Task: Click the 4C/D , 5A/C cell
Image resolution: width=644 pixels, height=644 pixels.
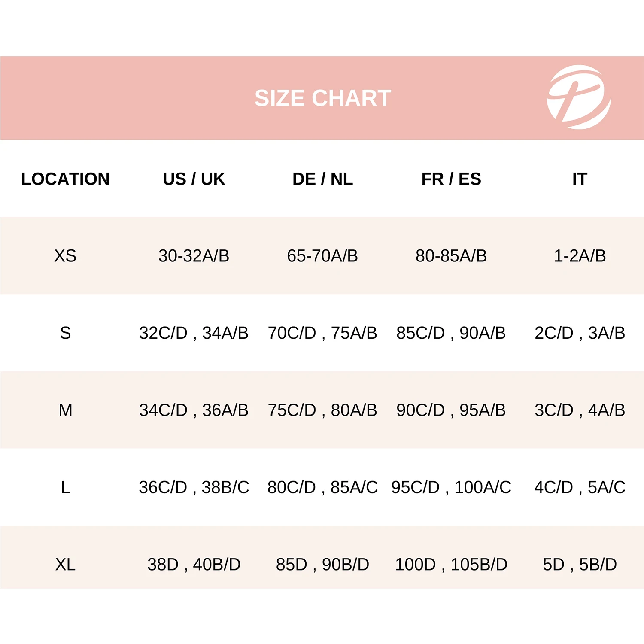Action: click(580, 487)
